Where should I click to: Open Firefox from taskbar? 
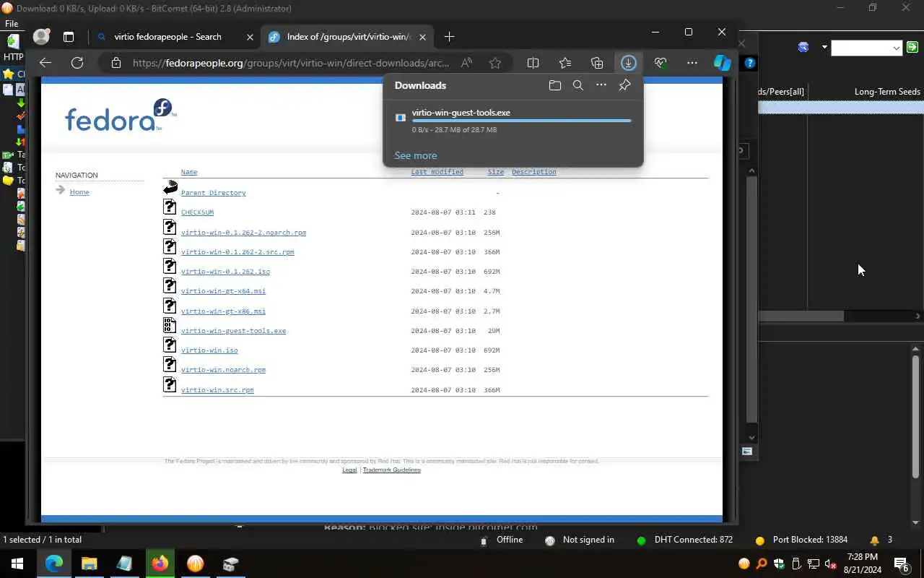tap(160, 564)
